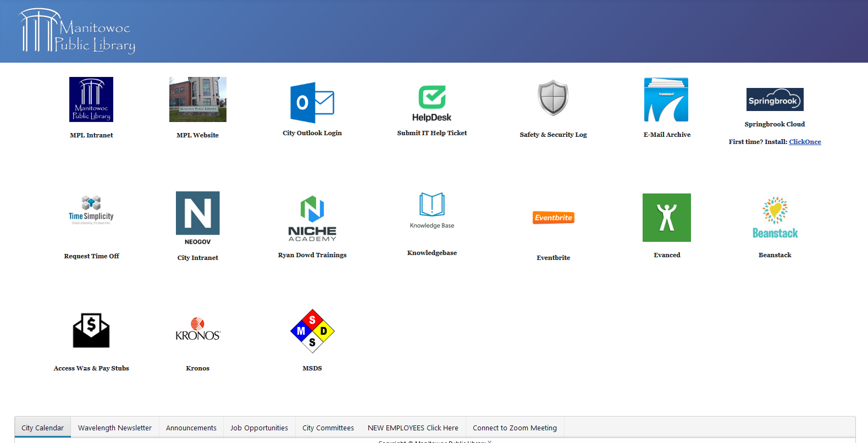This screenshot has width=868, height=443.
Task: Click the E-Mail Archive blue folder icon
Action: click(x=666, y=99)
